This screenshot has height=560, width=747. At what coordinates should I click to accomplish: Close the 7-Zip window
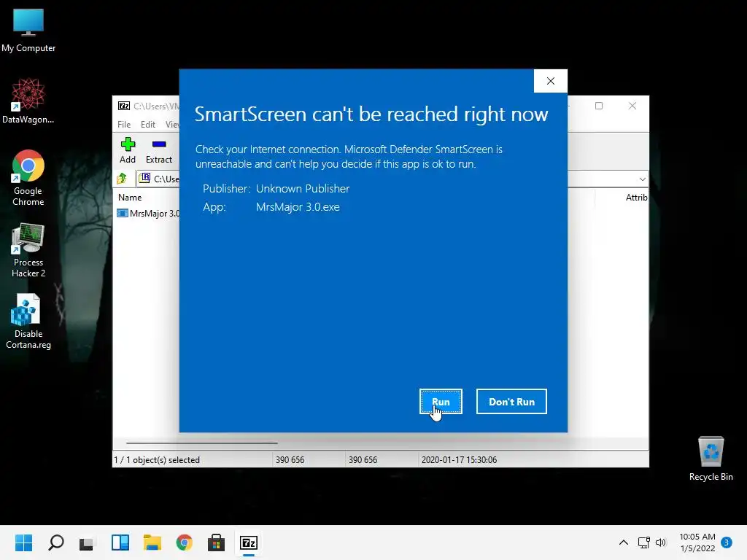pyautogui.click(x=632, y=106)
